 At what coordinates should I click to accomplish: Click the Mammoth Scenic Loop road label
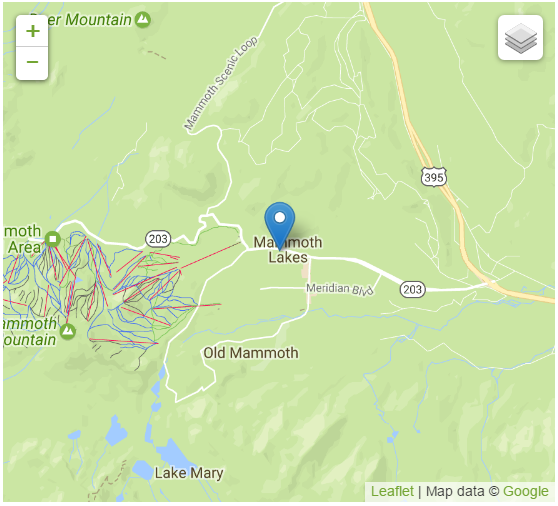pos(221,83)
